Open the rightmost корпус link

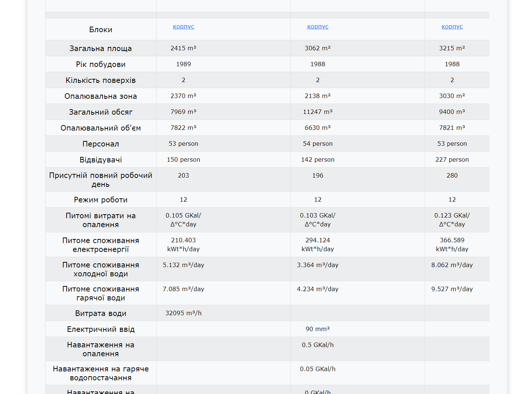coord(452,27)
